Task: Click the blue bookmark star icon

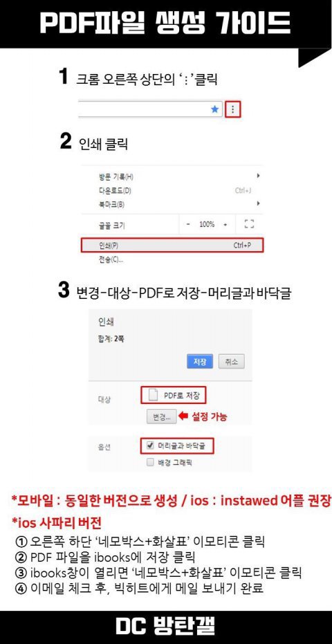Action: pos(214,110)
